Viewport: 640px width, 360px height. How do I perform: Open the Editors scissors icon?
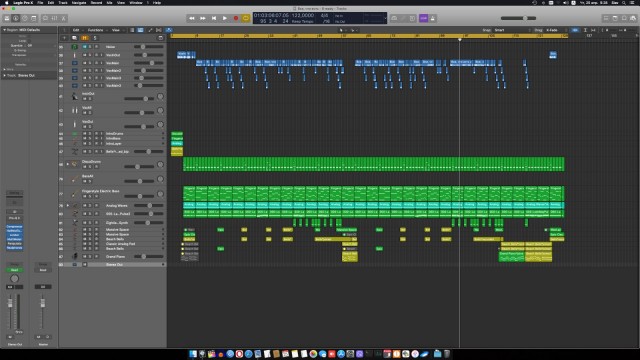(x=64, y=18)
